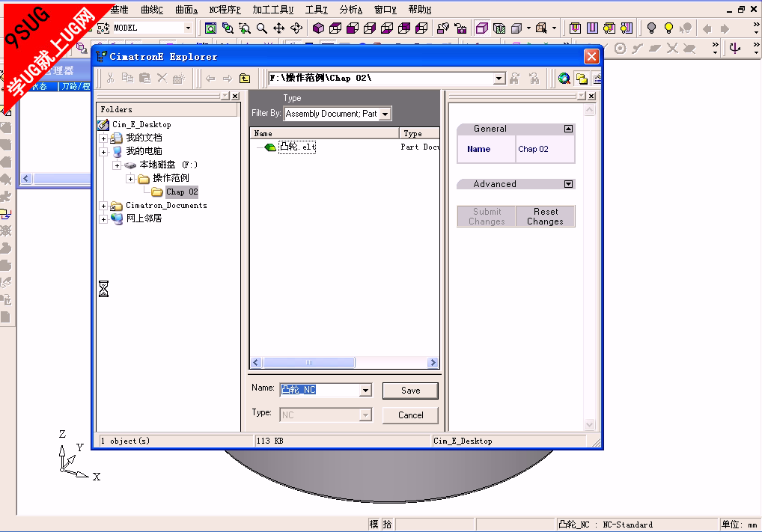Expand 网上邻居 tree node
This screenshot has width=762, height=532.
103,219
